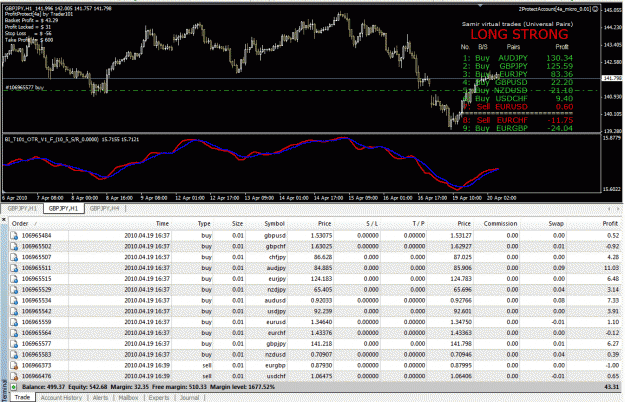Sort by the Profit column header
Viewport: 625px width, 402px height.
pos(610,224)
